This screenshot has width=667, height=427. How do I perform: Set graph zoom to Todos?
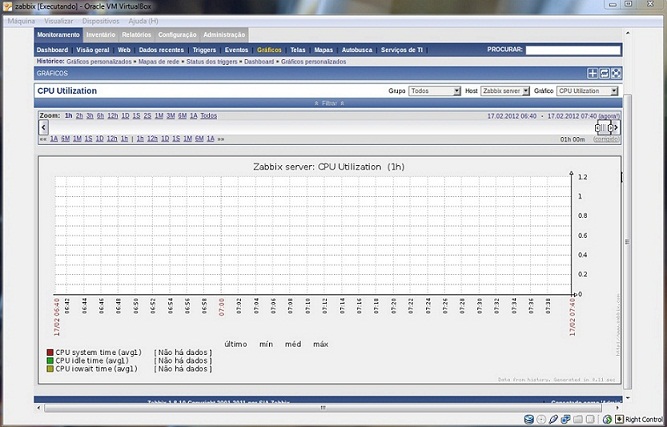point(208,116)
